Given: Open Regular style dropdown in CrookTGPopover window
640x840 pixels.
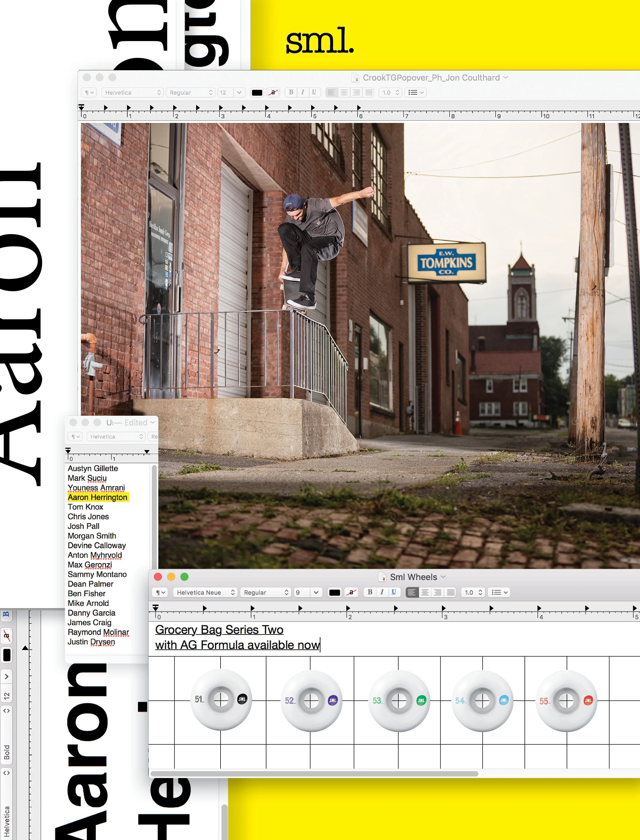Looking at the screenshot, I should click(190, 93).
